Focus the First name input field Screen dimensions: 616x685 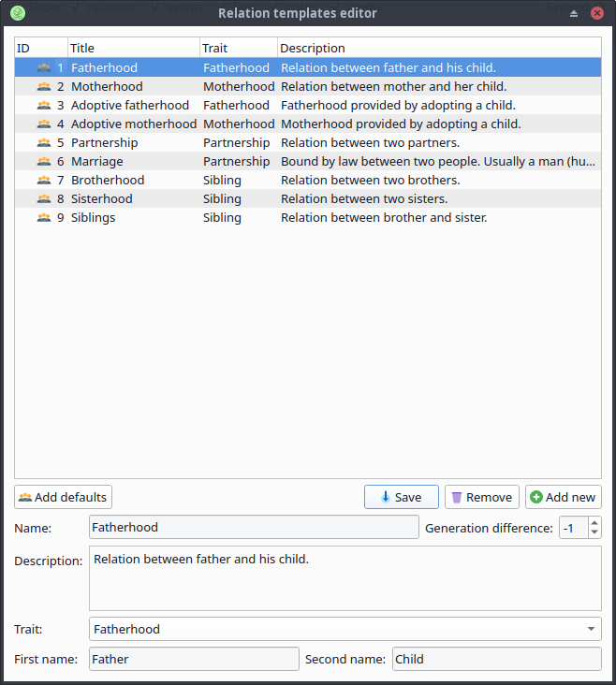coord(194,659)
